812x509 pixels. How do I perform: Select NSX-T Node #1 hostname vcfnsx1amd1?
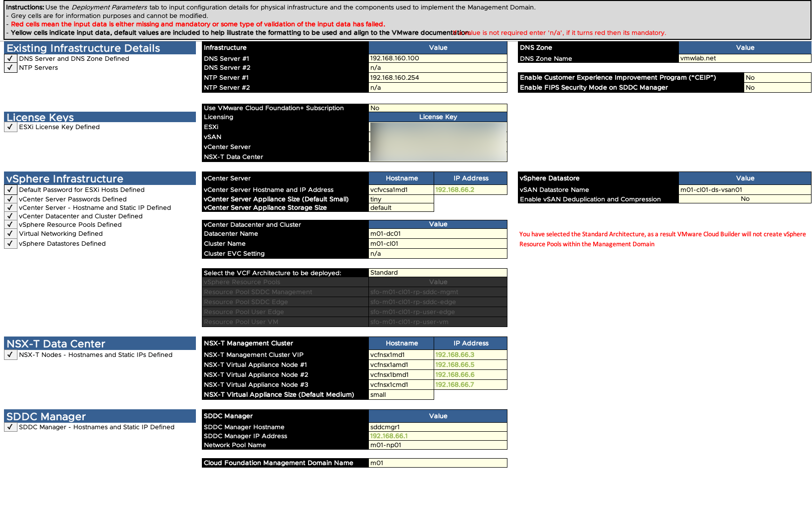click(x=401, y=365)
